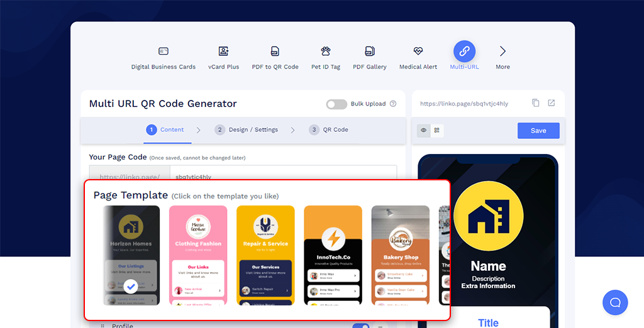Viewport: 644px width, 328px height.
Task: Go to Design / Settings step
Action: pyautogui.click(x=247, y=130)
